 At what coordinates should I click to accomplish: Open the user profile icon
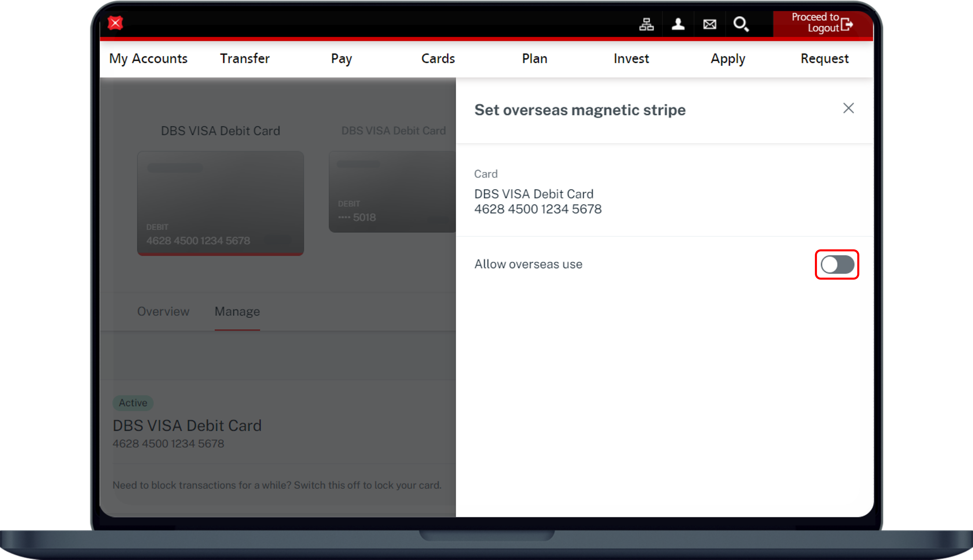click(678, 24)
